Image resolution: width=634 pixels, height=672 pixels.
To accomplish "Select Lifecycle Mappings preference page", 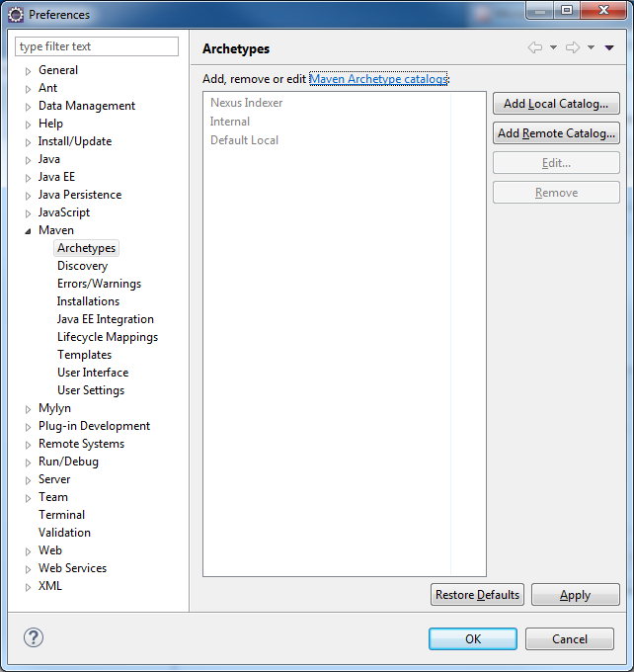I will pos(107,337).
